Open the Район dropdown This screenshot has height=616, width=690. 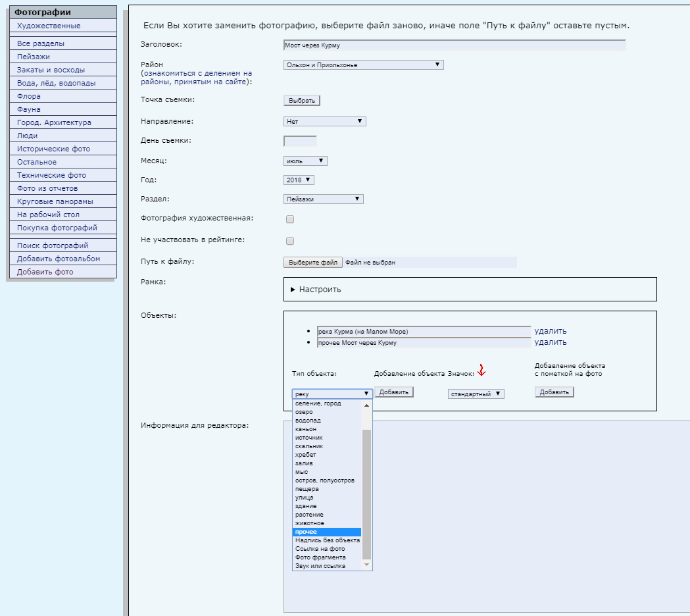364,64
